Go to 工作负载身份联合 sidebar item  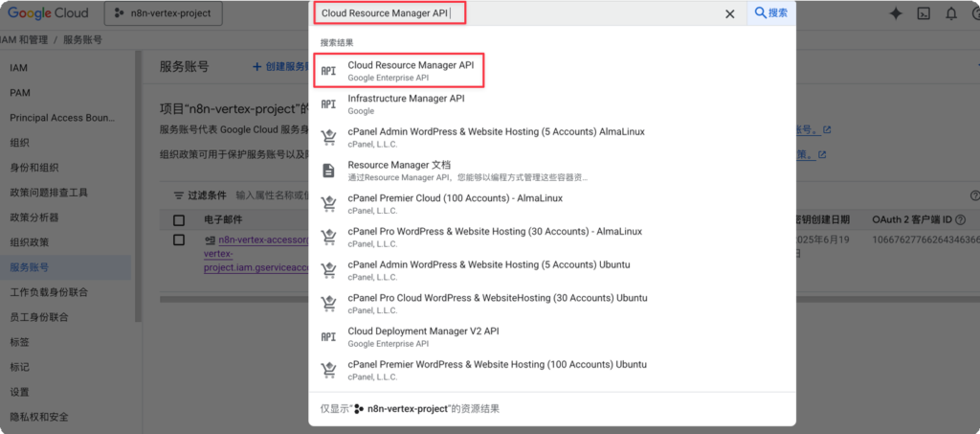click(48, 292)
